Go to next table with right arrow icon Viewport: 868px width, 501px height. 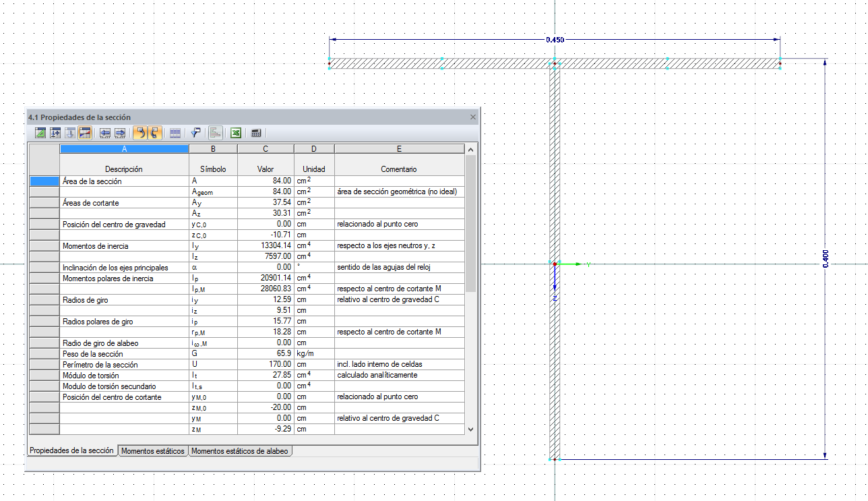click(x=120, y=133)
